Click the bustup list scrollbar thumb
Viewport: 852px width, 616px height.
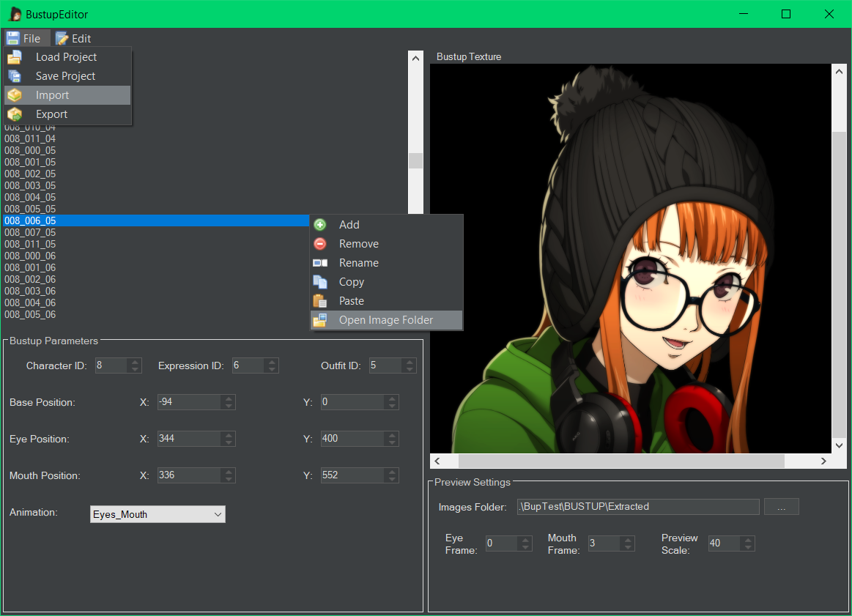point(415,161)
